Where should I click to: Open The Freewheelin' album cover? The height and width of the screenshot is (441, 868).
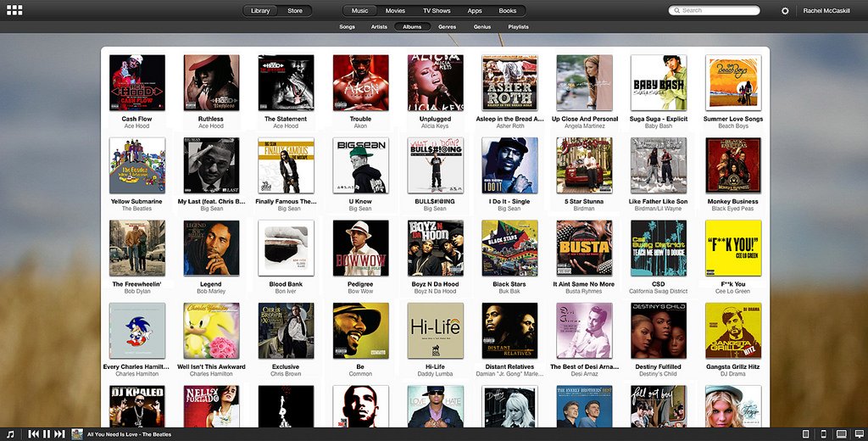137,248
